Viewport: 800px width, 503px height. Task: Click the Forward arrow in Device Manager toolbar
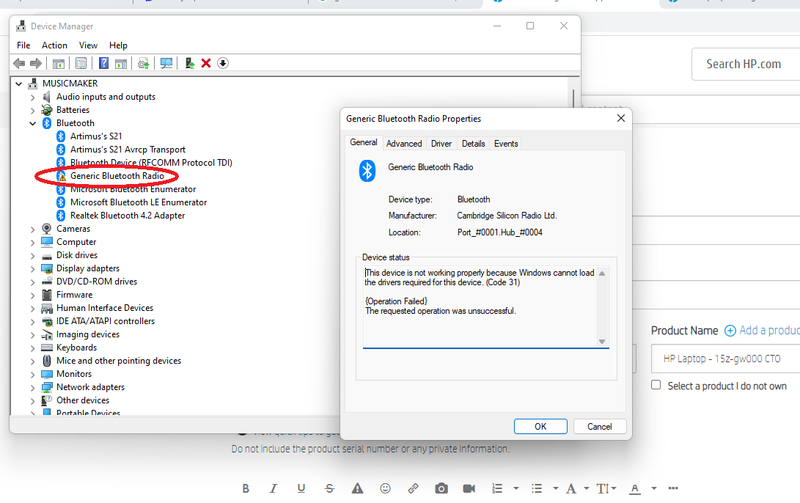tap(36, 63)
